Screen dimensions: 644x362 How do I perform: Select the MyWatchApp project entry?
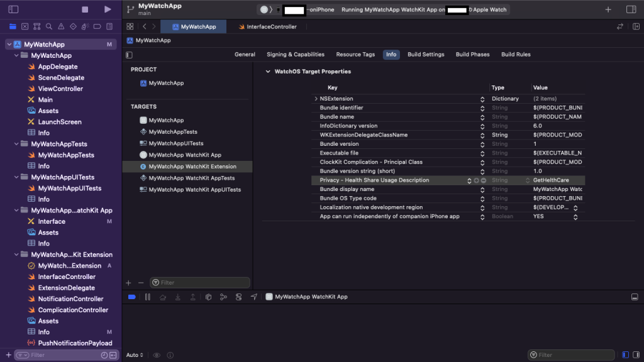coord(166,83)
